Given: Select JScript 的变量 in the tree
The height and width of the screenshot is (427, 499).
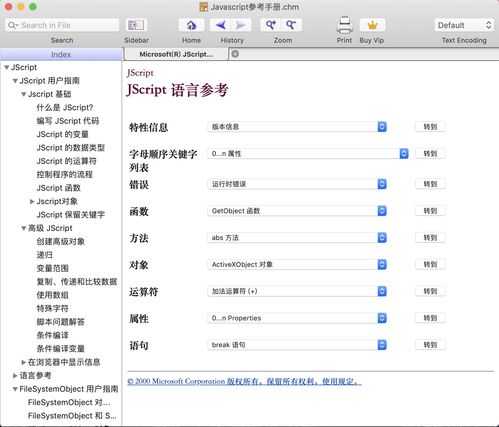Looking at the screenshot, I should click(62, 134).
